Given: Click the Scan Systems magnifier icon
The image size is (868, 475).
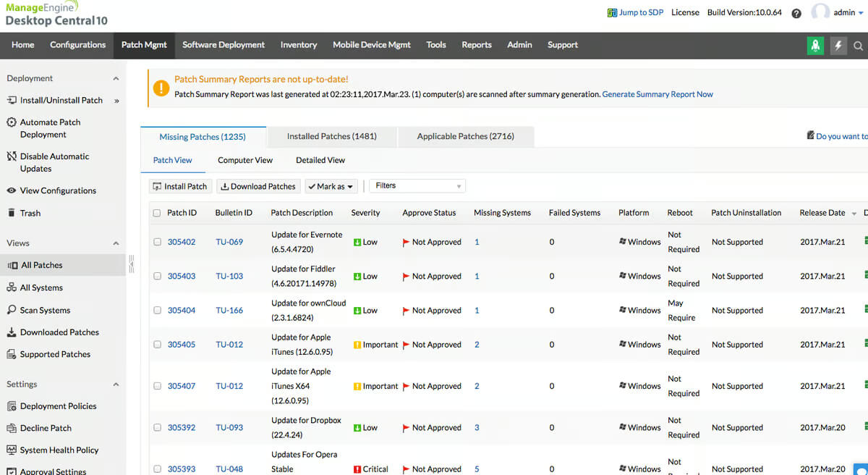Looking at the screenshot, I should pos(12,310).
